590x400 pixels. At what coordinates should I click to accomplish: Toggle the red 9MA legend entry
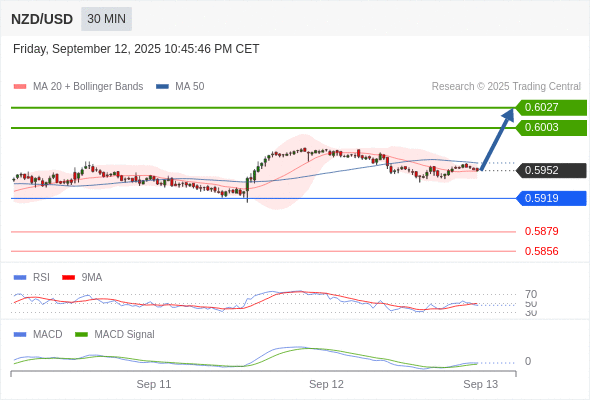(x=82, y=278)
